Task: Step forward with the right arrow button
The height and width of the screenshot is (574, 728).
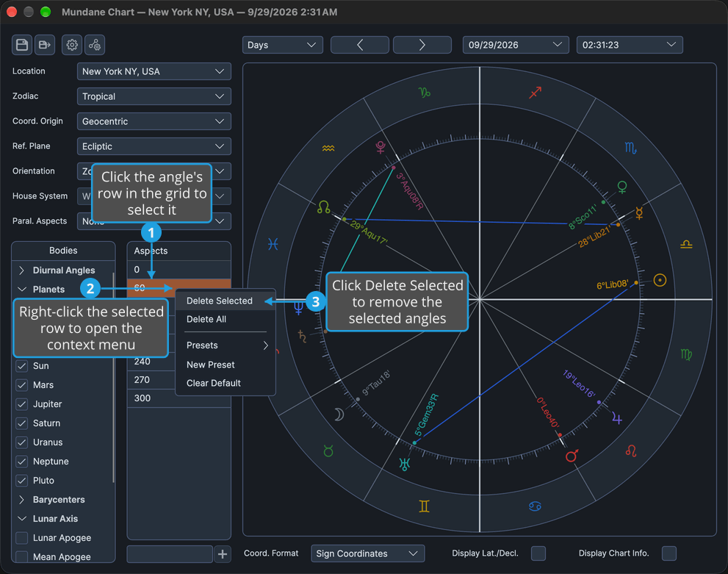Action: pos(422,45)
